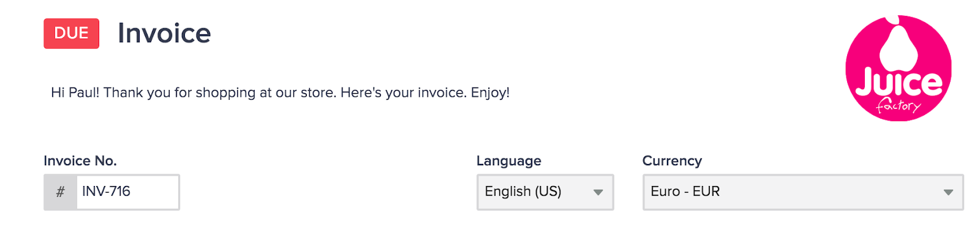Click the Currency dropdown arrow icon

[x=948, y=192]
